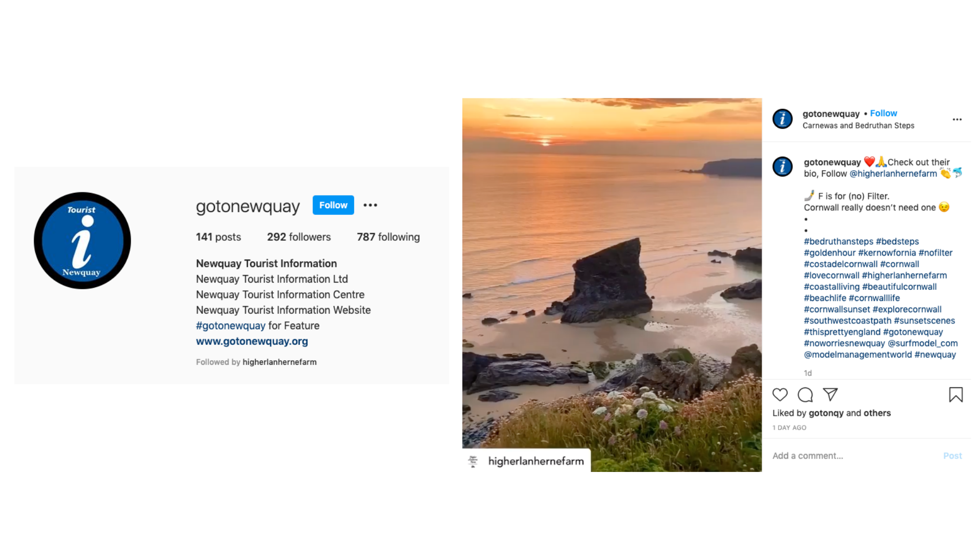Screen dimensions: 980x551
Task: Open #gotonewquay hashtag in bio
Action: click(230, 325)
